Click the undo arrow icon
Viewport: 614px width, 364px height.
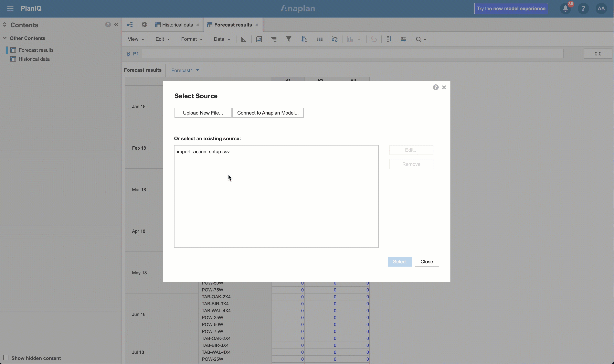374,39
